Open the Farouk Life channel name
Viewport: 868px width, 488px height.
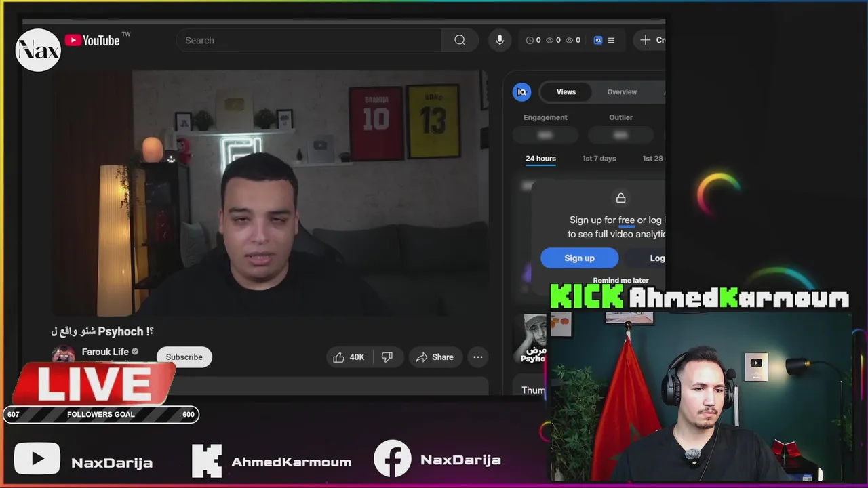(105, 352)
